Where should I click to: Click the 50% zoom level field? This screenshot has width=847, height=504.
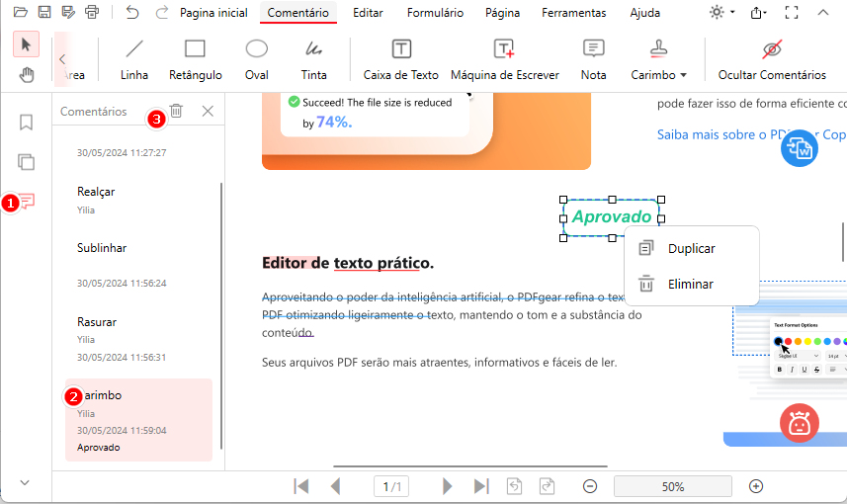point(672,486)
